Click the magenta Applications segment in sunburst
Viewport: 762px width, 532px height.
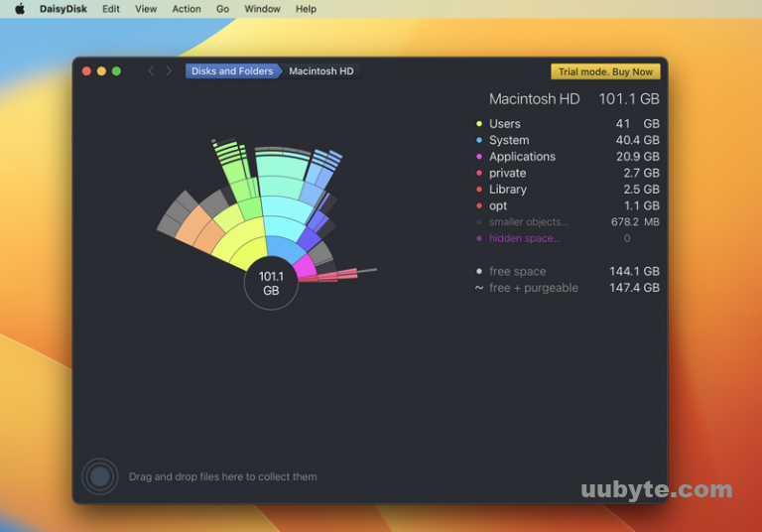[305, 266]
